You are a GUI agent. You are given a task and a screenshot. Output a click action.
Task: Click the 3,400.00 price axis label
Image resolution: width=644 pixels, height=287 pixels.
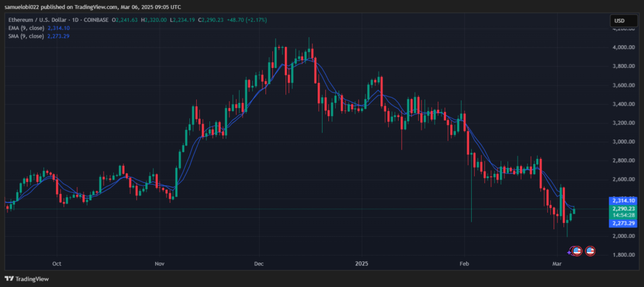coord(623,104)
